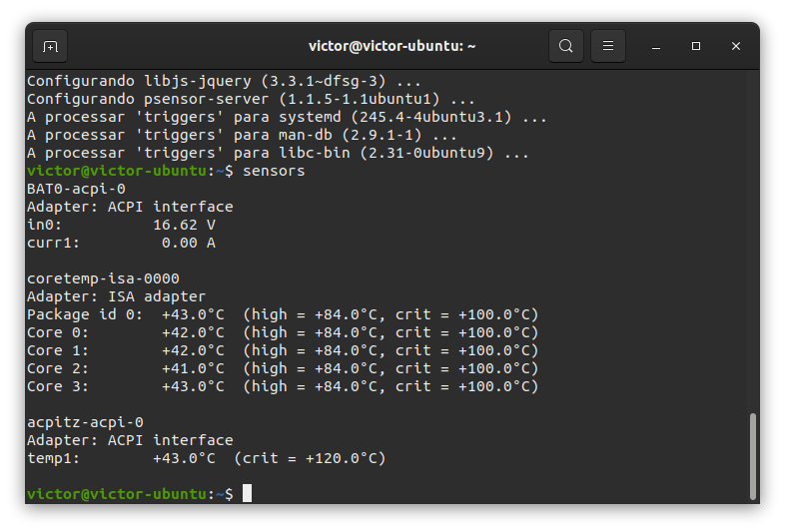The width and height of the screenshot is (785, 532).
Task: Click the typed 'sensors' command text
Action: [x=274, y=171]
